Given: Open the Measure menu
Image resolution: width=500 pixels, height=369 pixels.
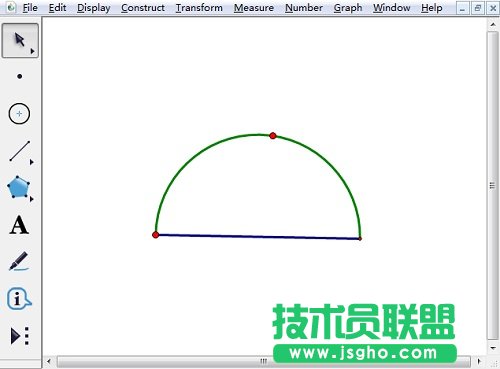Looking at the screenshot, I should pos(254,8).
